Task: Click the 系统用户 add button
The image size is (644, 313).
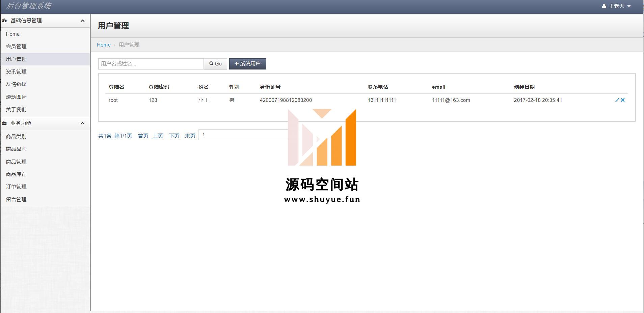Action: pos(247,64)
